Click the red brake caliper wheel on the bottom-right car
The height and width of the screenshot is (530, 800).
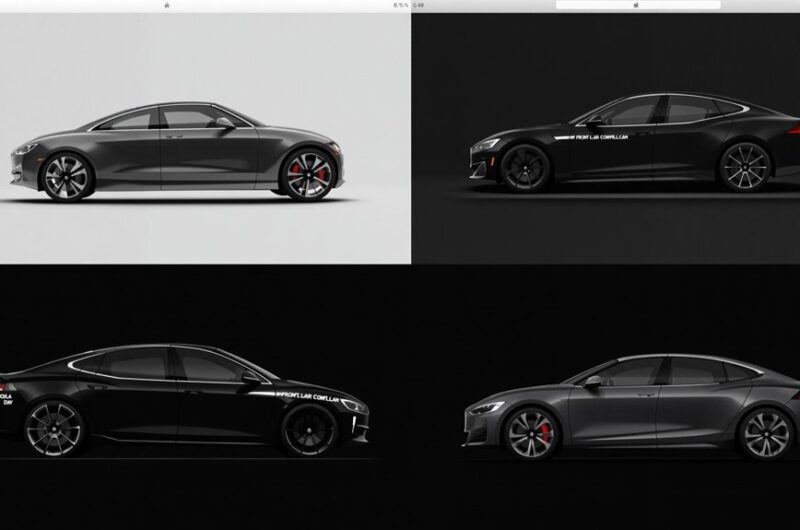(x=530, y=433)
